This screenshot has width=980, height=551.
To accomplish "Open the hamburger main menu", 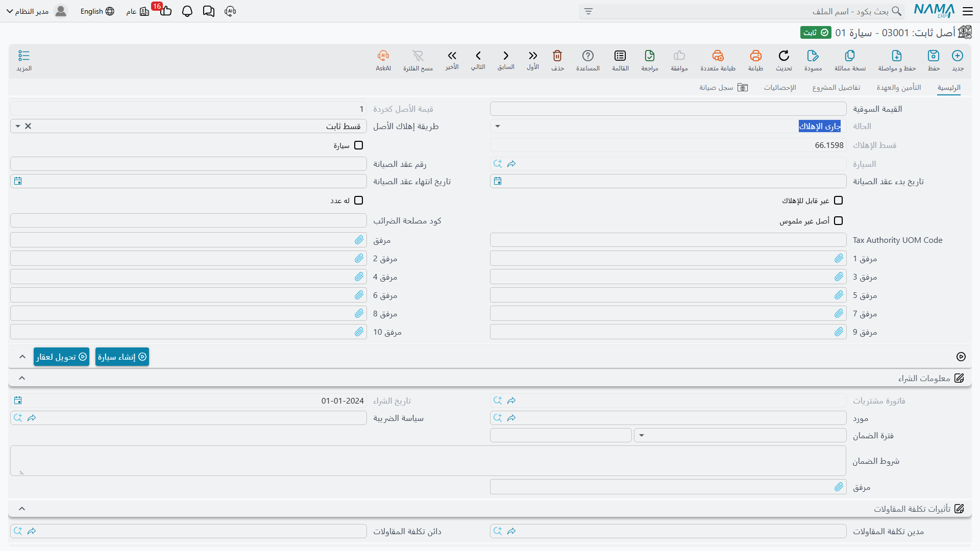I will (967, 11).
